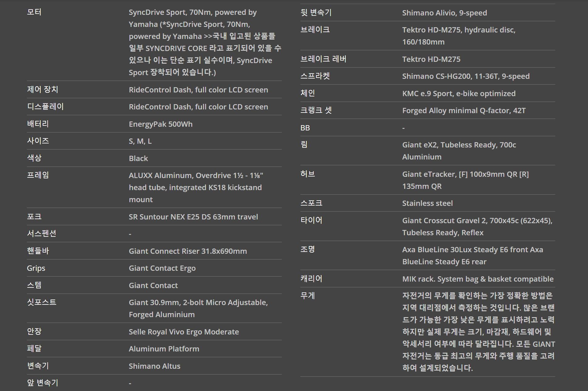The height and width of the screenshot is (391, 588).
Task: Select KMC e.9 Sport chain value
Action: [459, 93]
